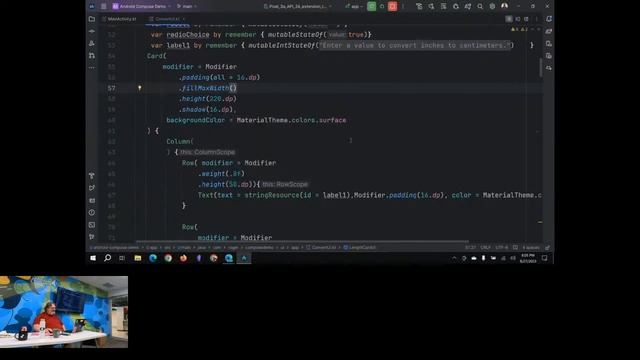Click 'this: ColumnScope' inlay hint
Screen dimensions: 640x360
click(x=208, y=152)
